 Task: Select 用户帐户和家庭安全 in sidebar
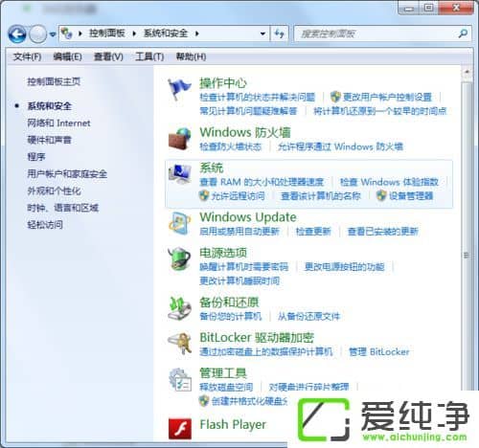(x=67, y=174)
